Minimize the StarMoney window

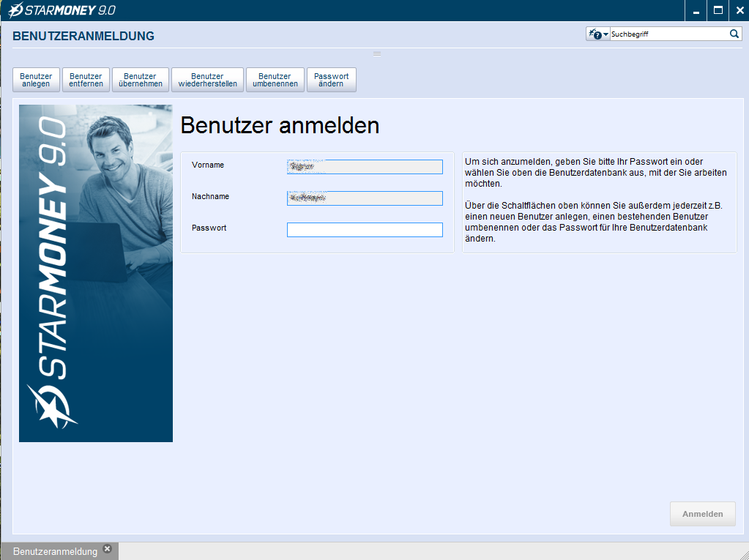pos(696,10)
